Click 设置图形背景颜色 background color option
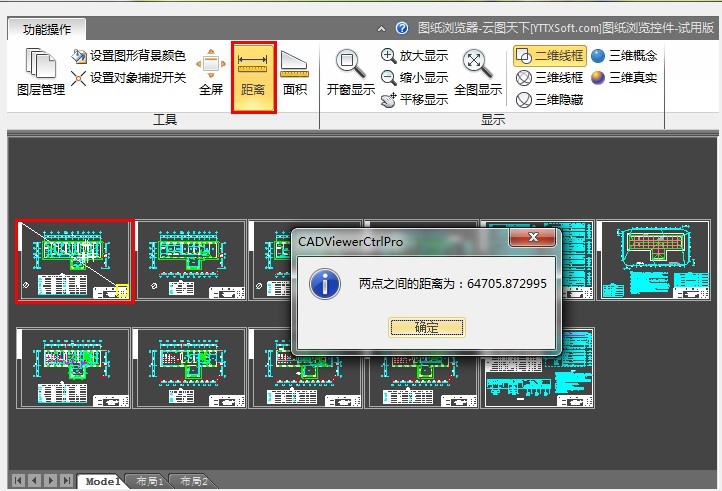 (x=128, y=56)
